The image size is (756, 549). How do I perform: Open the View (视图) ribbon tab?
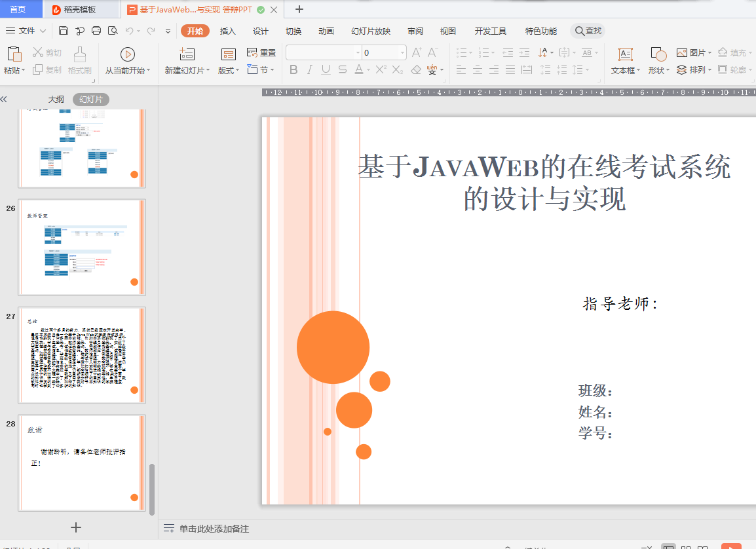pyautogui.click(x=448, y=31)
